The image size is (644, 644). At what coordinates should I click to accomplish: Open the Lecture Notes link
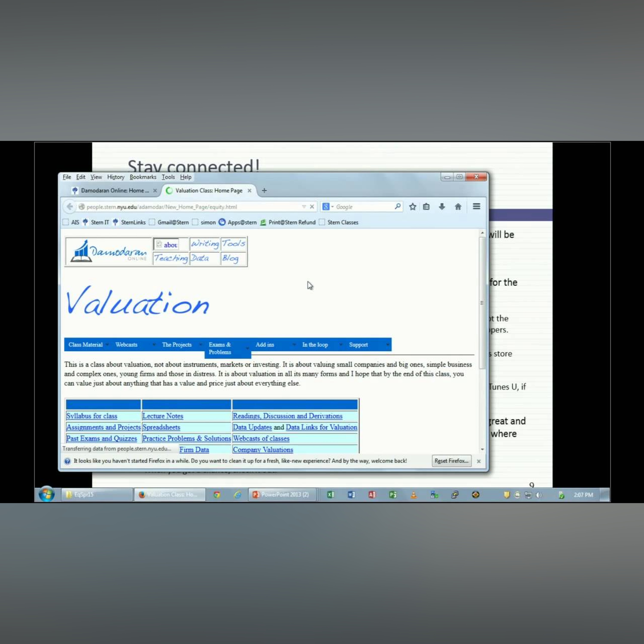(163, 416)
